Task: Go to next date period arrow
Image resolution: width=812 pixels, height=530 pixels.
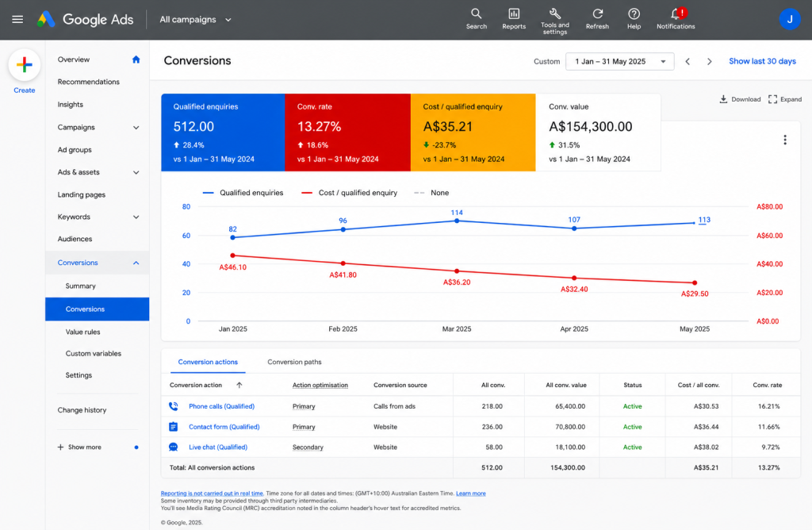Action: pos(710,62)
